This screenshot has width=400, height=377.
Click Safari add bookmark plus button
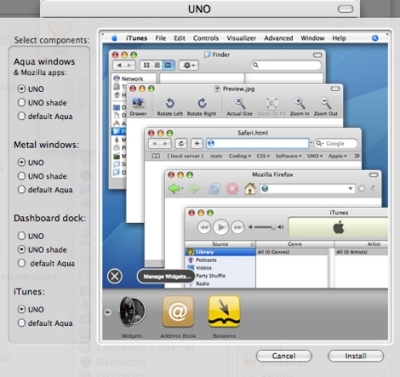tap(197, 143)
